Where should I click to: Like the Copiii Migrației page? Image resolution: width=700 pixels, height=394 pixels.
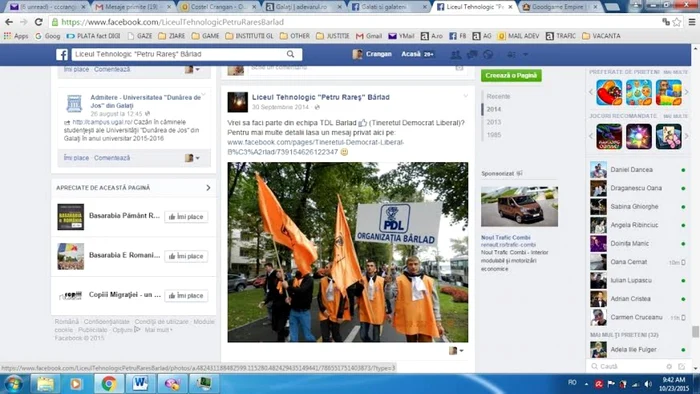click(x=186, y=295)
